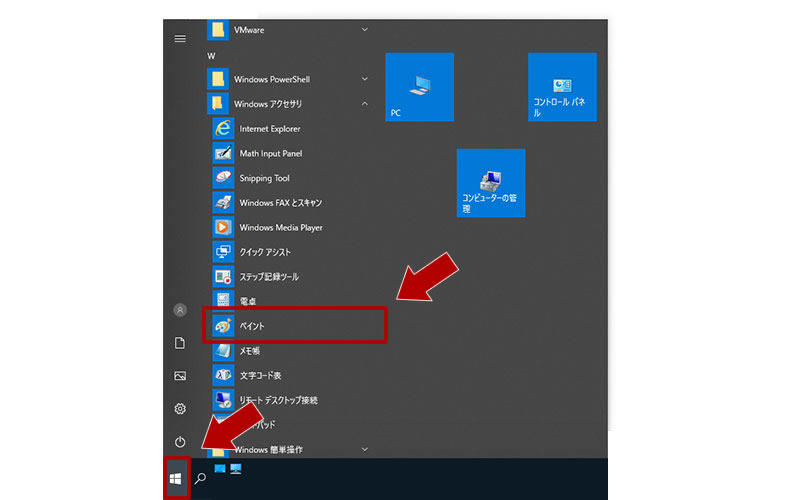Screen dimensions: 800x500
Task: Launch リモート デスクトップ接続 by its label
Action: pyautogui.click(x=279, y=400)
